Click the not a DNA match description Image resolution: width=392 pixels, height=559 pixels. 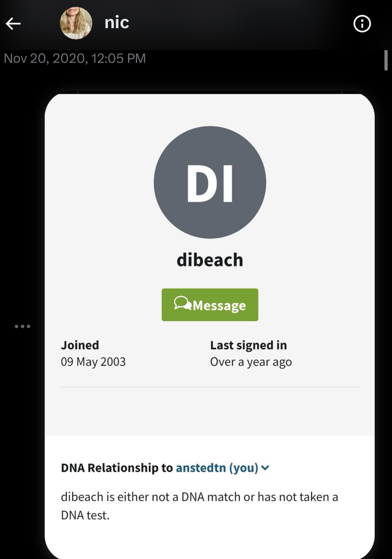pos(199,506)
